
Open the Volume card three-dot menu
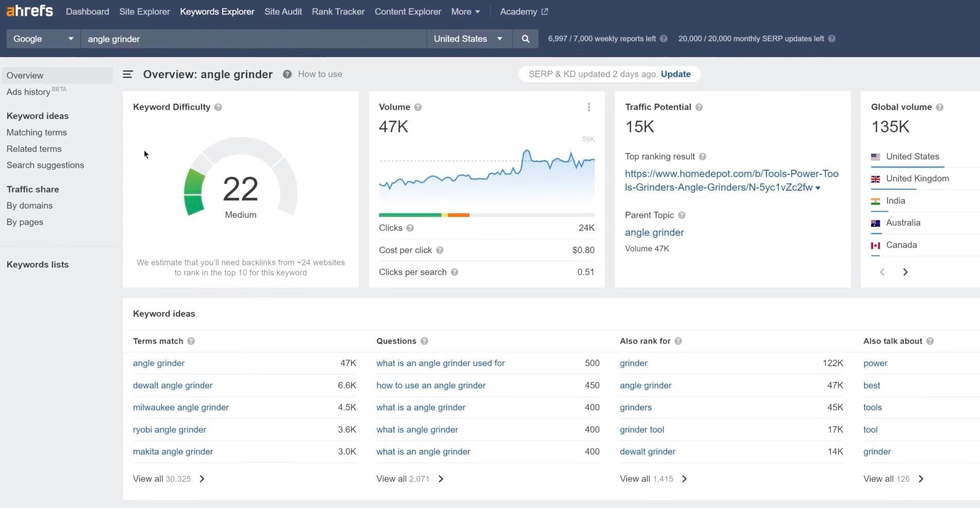click(589, 107)
